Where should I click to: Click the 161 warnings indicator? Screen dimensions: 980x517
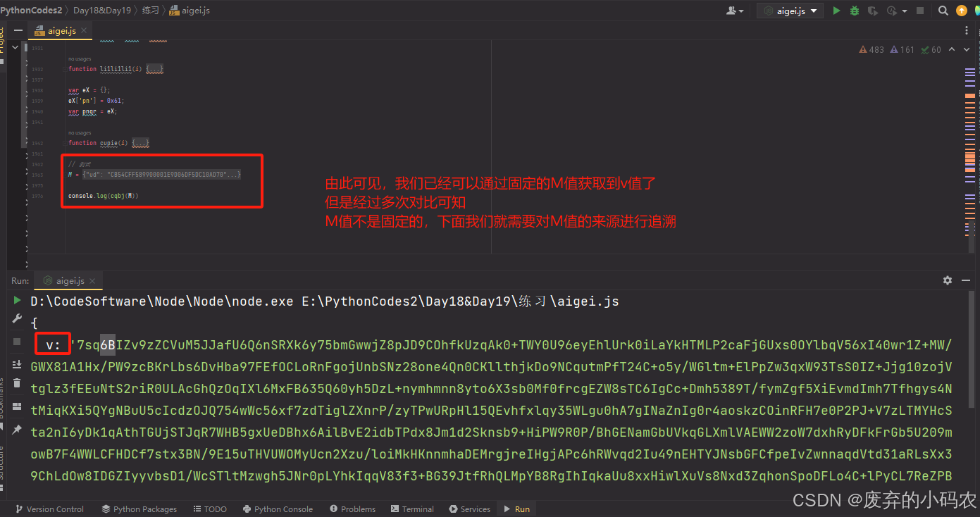903,50
